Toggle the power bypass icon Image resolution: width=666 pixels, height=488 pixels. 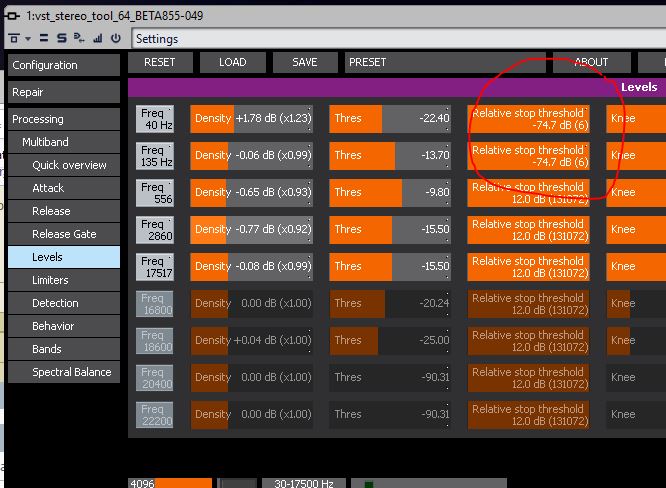[116, 38]
